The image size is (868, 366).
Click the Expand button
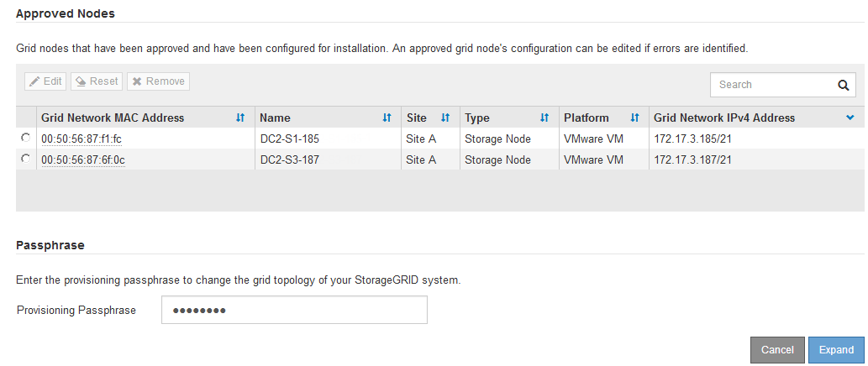[836, 350]
